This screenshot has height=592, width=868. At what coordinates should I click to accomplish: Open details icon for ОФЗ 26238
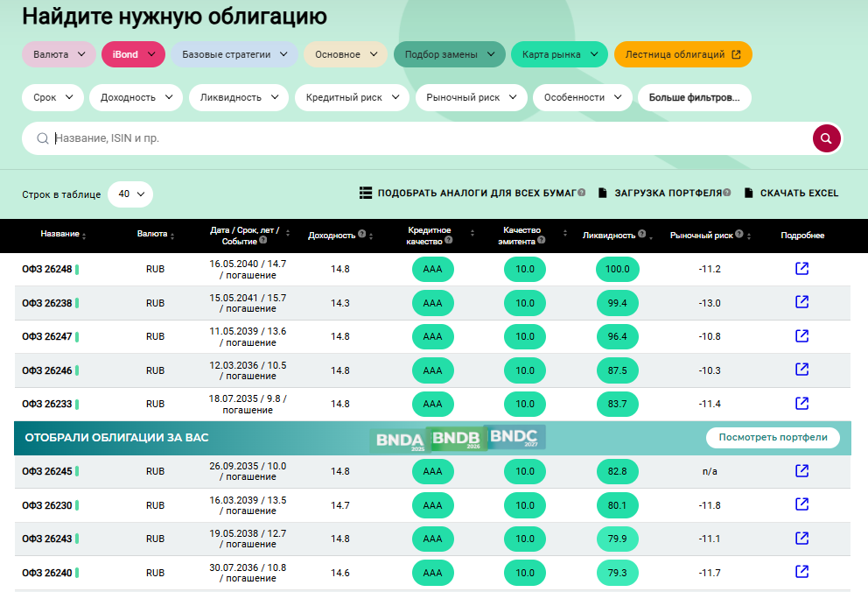click(x=801, y=302)
